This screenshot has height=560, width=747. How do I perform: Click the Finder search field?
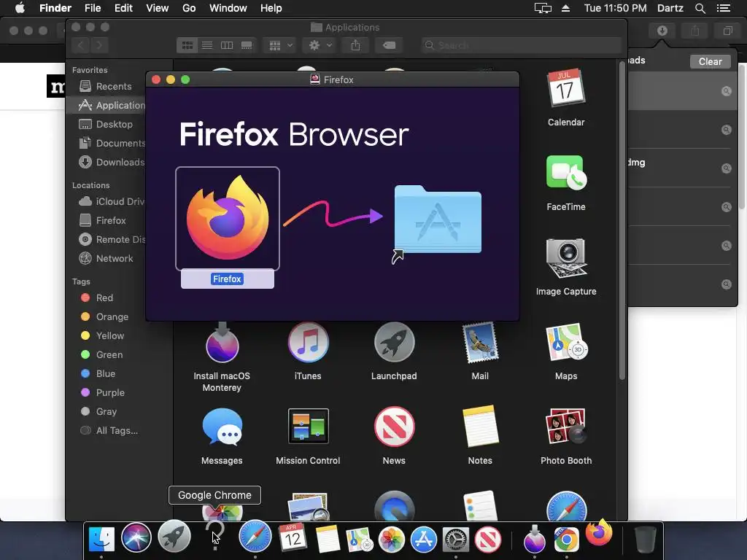522,45
